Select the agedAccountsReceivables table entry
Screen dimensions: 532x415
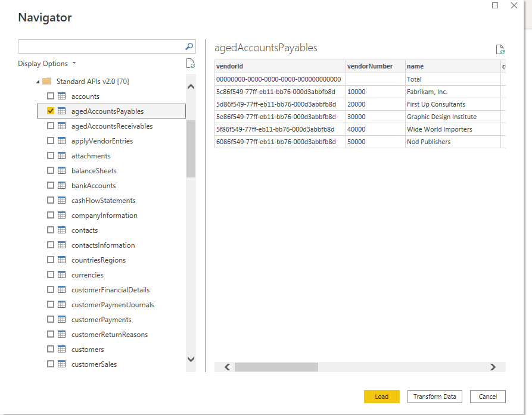point(111,126)
